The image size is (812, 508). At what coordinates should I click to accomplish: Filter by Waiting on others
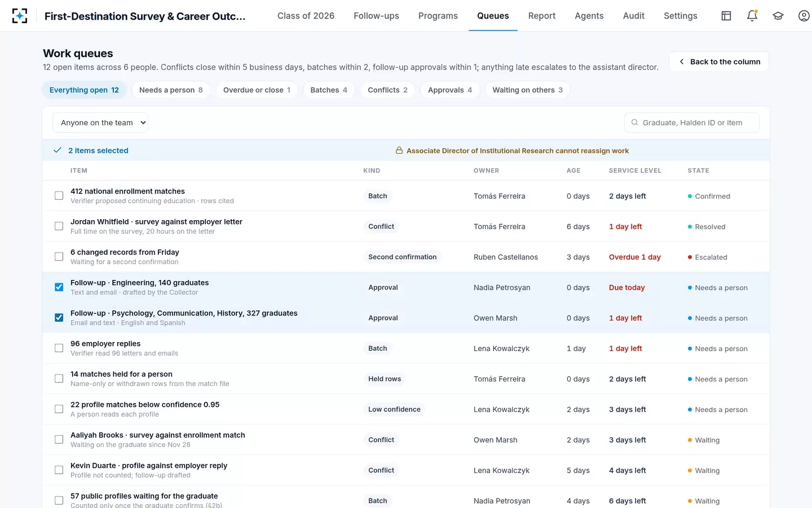527,90
